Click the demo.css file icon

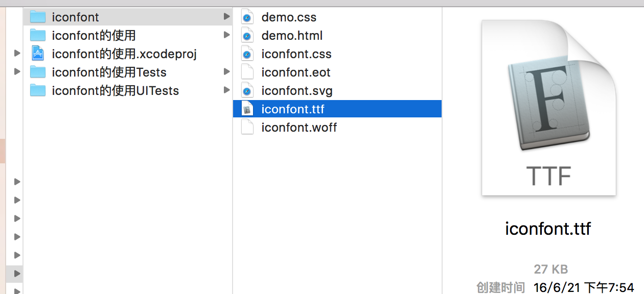coord(247,17)
